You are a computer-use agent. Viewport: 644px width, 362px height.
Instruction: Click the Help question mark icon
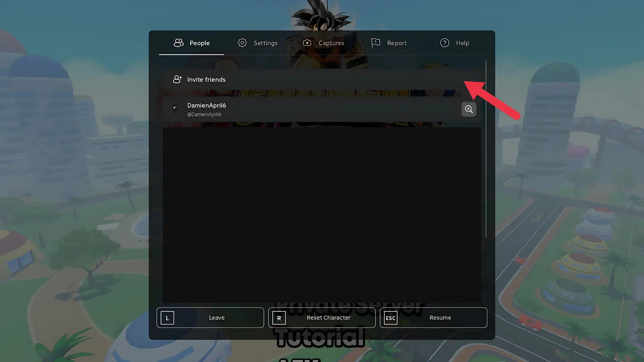pos(445,43)
